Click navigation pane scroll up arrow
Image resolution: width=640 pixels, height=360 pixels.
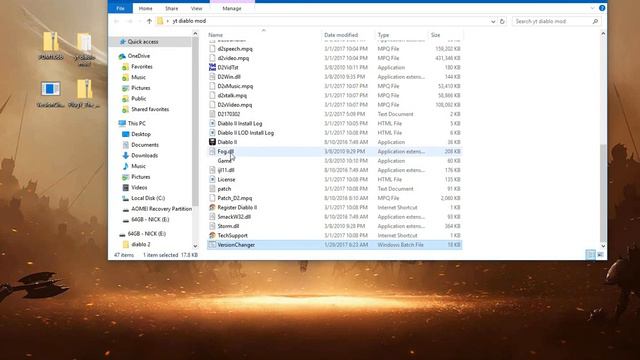(x=195, y=33)
